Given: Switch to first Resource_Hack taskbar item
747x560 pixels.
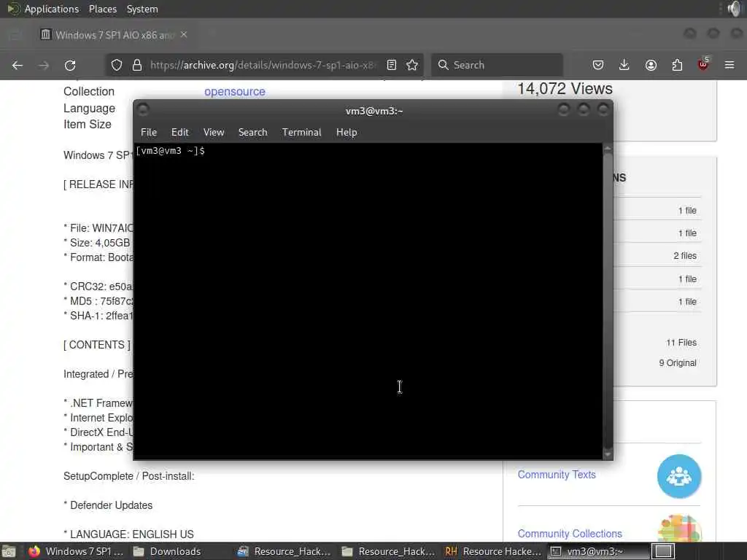Looking at the screenshot, I should [x=284, y=551].
